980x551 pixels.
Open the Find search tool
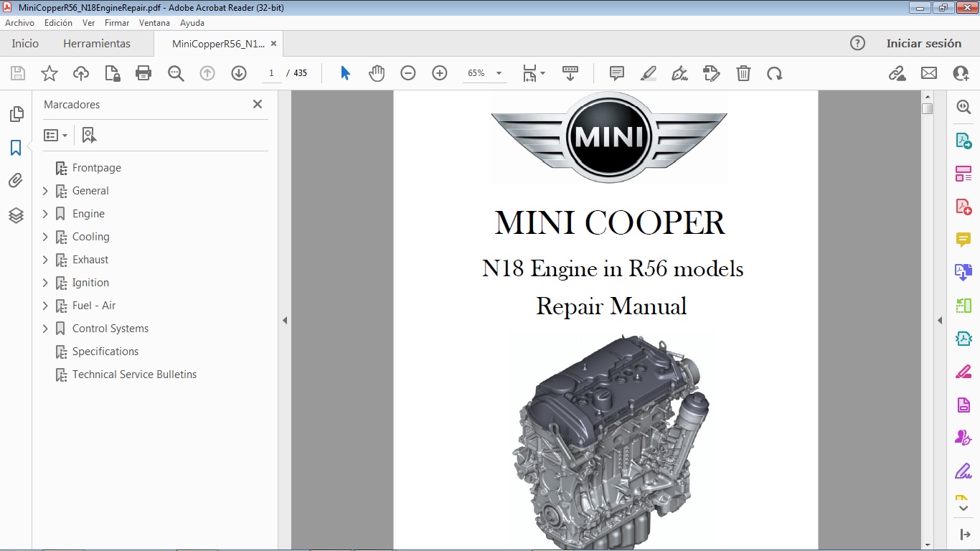pos(176,72)
